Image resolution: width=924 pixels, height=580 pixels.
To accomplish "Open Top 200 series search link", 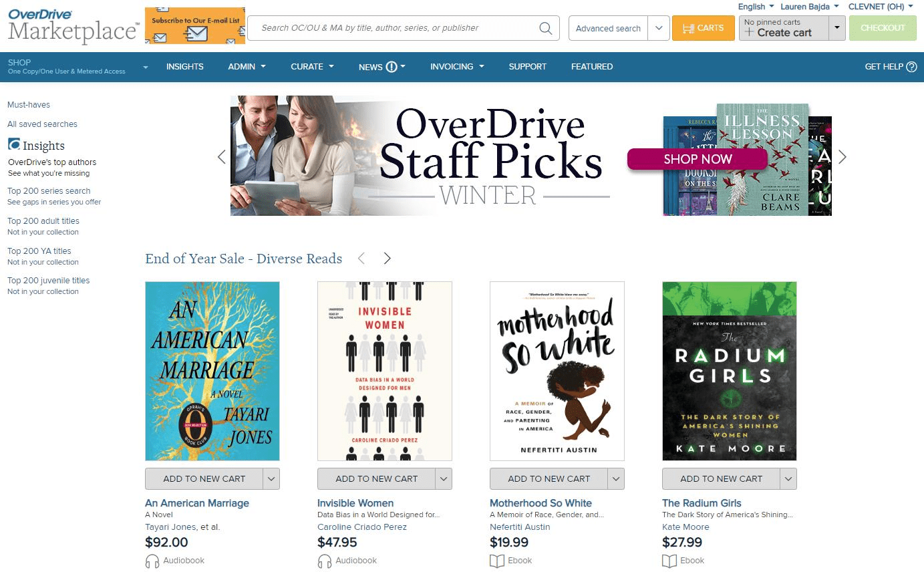I will click(49, 191).
